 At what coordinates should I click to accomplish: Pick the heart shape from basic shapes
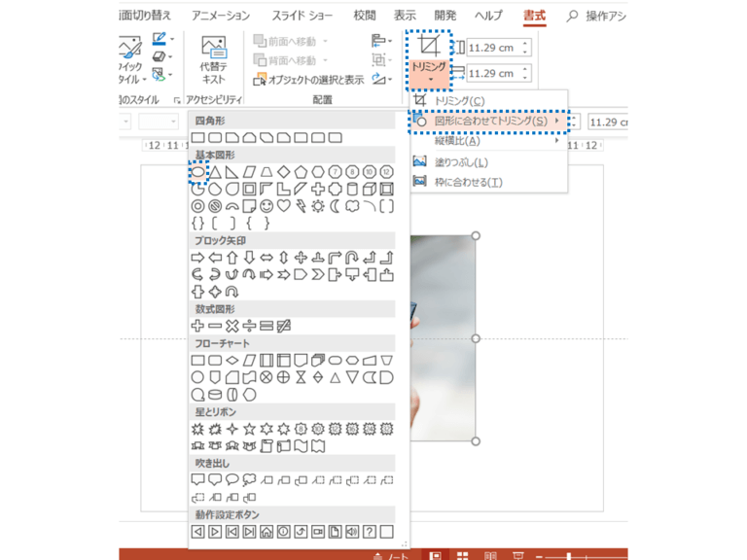284,206
